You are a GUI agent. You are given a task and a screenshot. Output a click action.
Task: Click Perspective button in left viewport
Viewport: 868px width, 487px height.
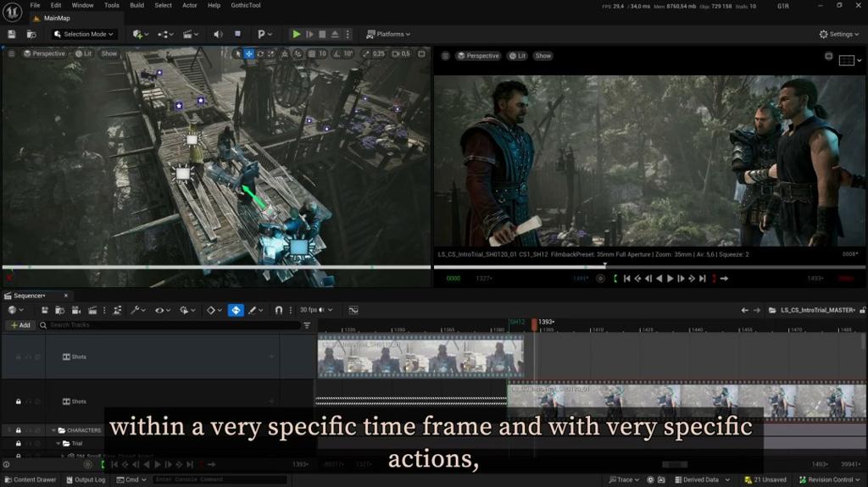(x=44, y=53)
